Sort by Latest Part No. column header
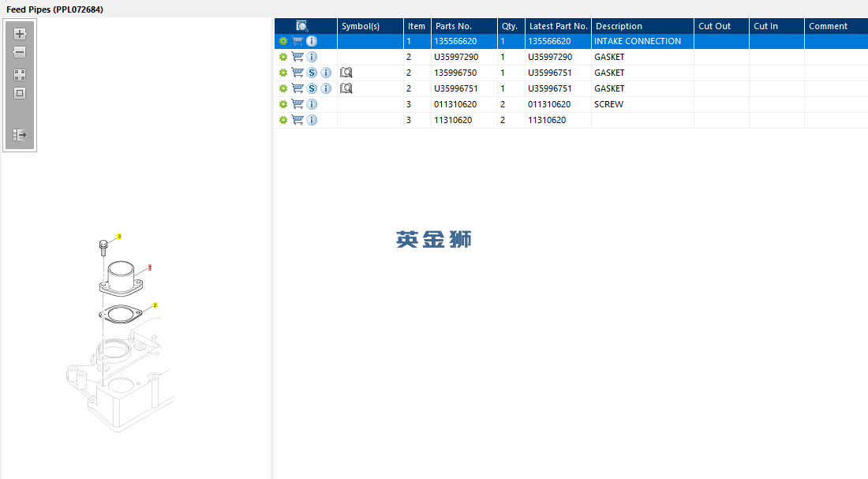Screen dimensions: 868x479 coord(558,26)
